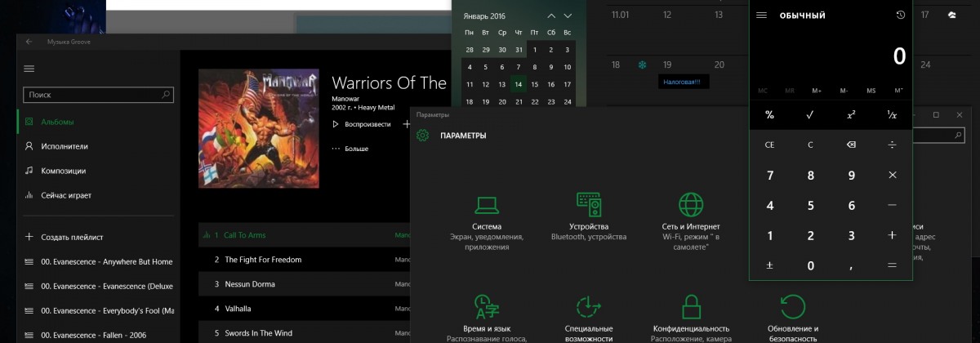Open Конфиденциальность settings category
The image size is (980, 343).
691,318
